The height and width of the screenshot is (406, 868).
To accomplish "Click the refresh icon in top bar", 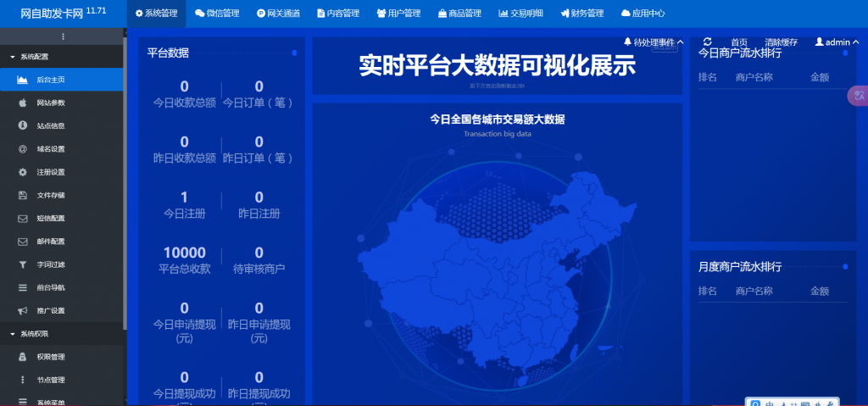I will coord(707,42).
